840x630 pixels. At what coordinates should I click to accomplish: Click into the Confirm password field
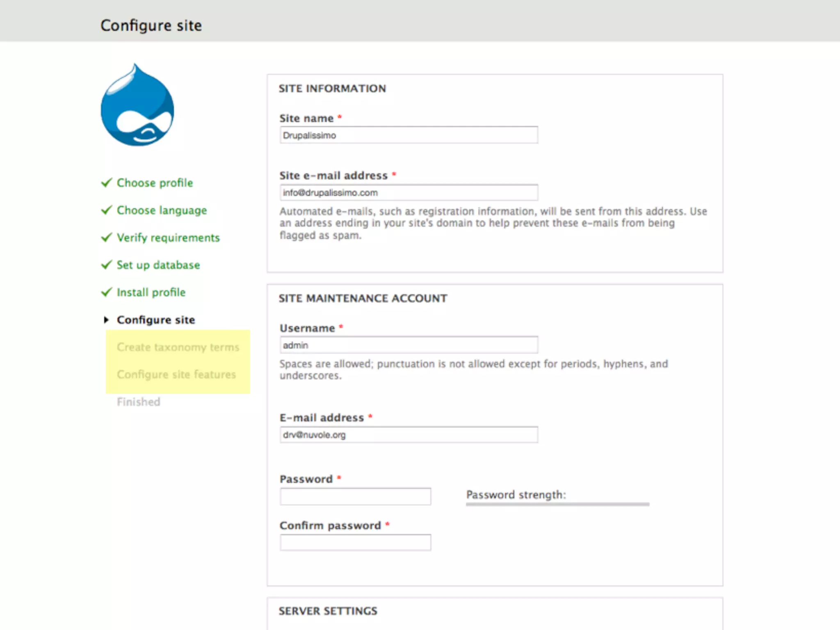(355, 543)
